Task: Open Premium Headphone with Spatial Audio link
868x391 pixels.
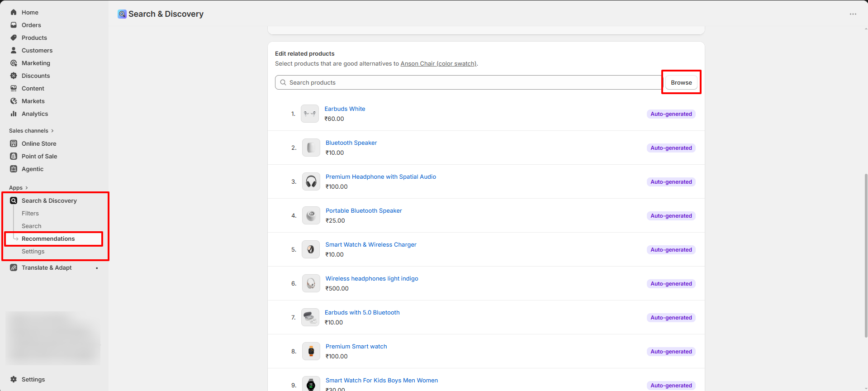Action: pyautogui.click(x=381, y=176)
